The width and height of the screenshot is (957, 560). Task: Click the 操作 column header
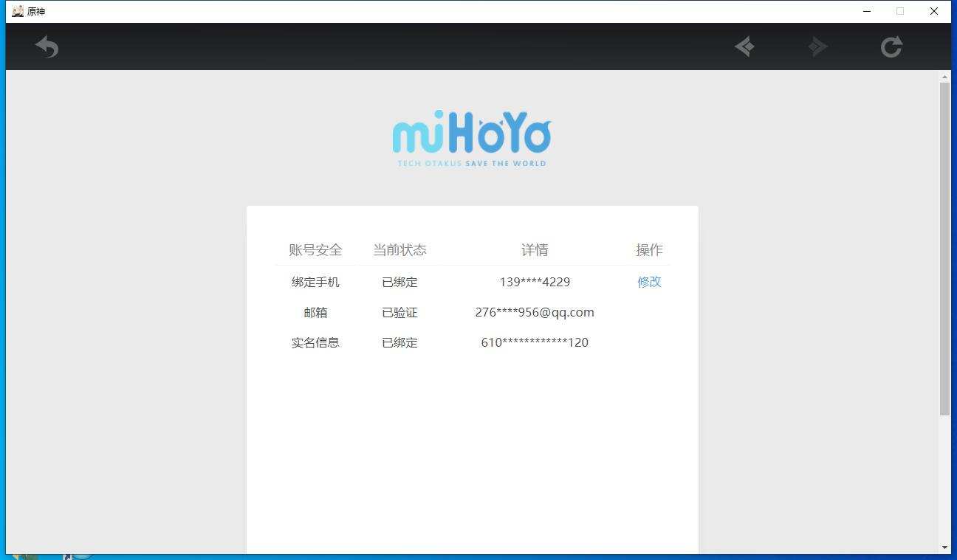[x=649, y=250]
